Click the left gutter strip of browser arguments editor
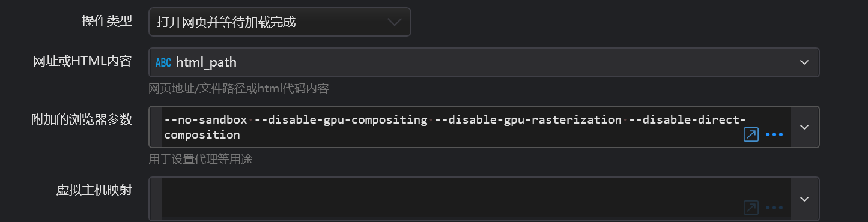This screenshot has width=868, height=222. (156, 127)
